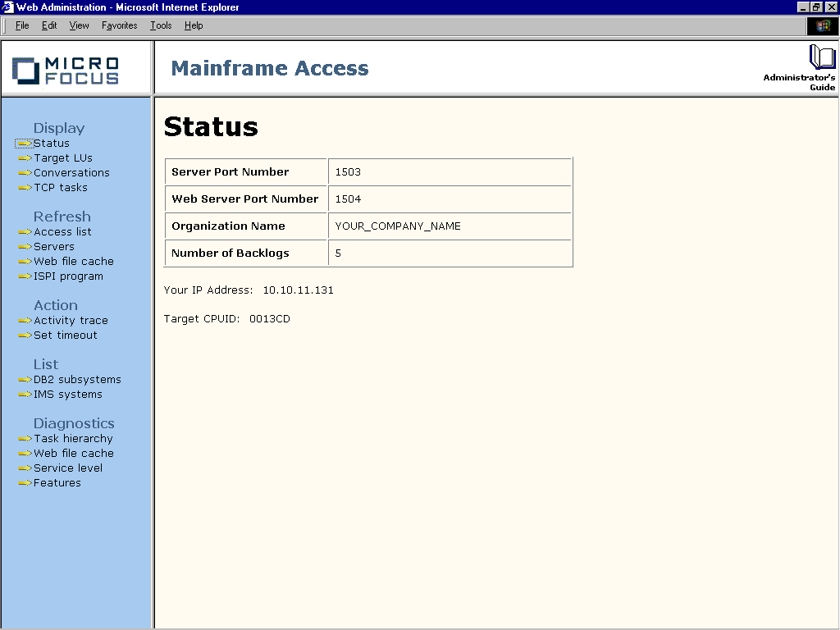This screenshot has height=630, width=840.
Task: Click the arrow icon beside Target LUs
Action: click(25, 158)
